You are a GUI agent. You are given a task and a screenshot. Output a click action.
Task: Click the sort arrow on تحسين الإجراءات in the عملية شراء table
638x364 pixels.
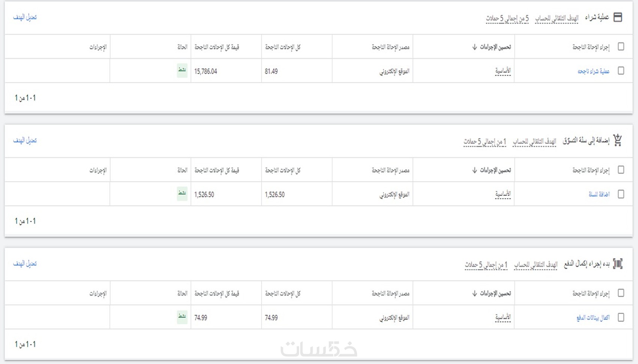[474, 47]
